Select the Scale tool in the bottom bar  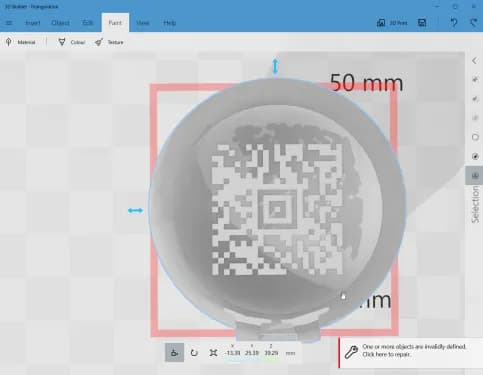point(213,353)
